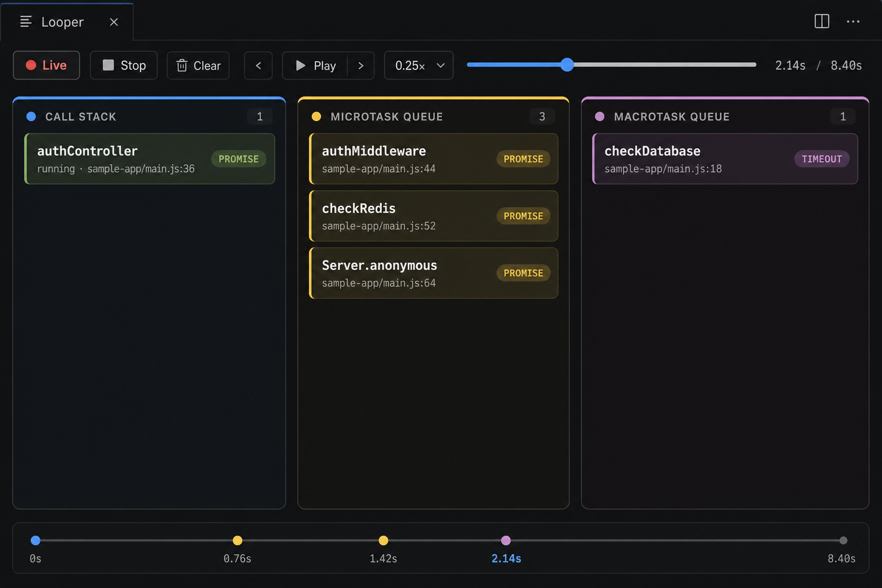Click the total duration 8.40s readout
882x588 pixels.
click(x=846, y=65)
